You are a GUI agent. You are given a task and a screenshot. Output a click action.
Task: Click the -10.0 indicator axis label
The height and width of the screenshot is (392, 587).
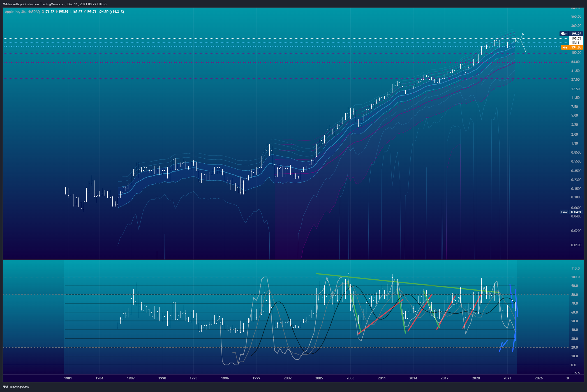click(x=575, y=374)
